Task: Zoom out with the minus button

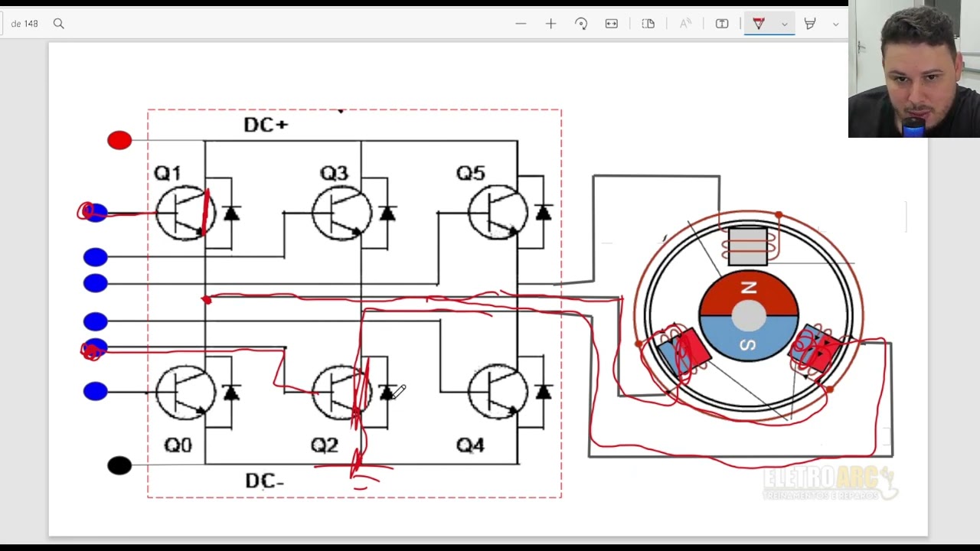Action: pyautogui.click(x=521, y=24)
